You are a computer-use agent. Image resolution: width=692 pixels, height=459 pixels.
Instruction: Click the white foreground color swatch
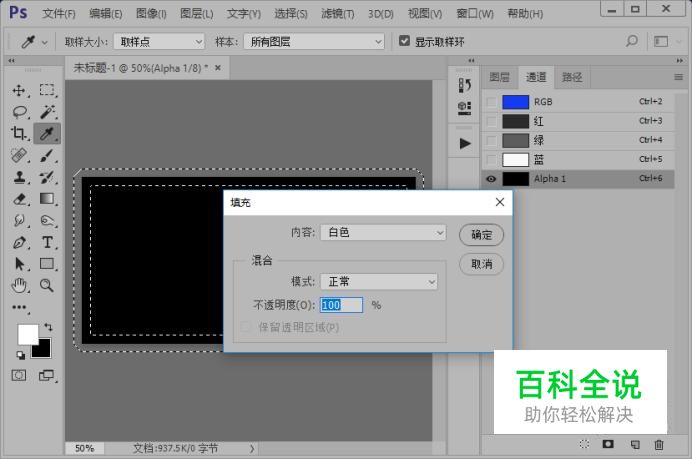[x=26, y=333]
